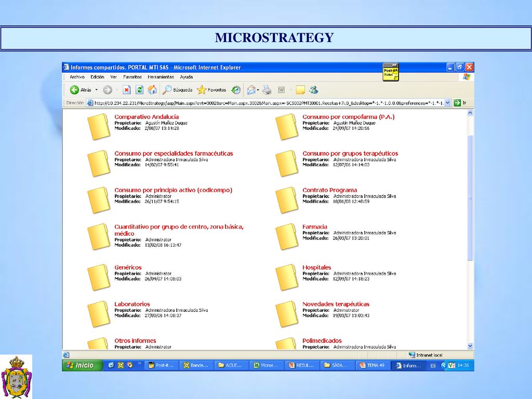Open the Messenger people icon

pyautogui.click(x=313, y=90)
